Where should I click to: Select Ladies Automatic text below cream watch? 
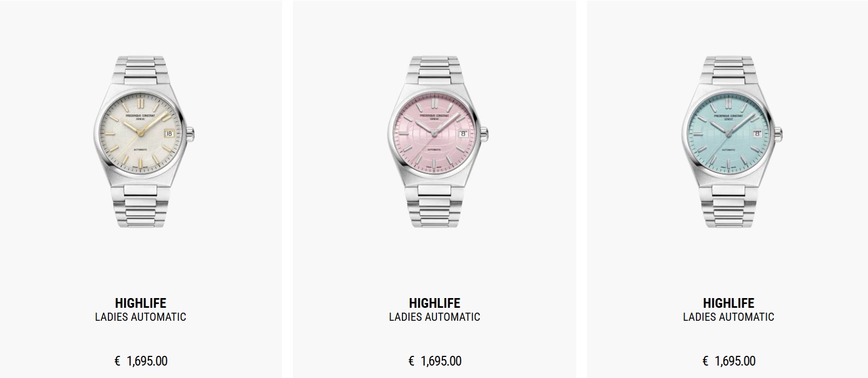tap(141, 317)
